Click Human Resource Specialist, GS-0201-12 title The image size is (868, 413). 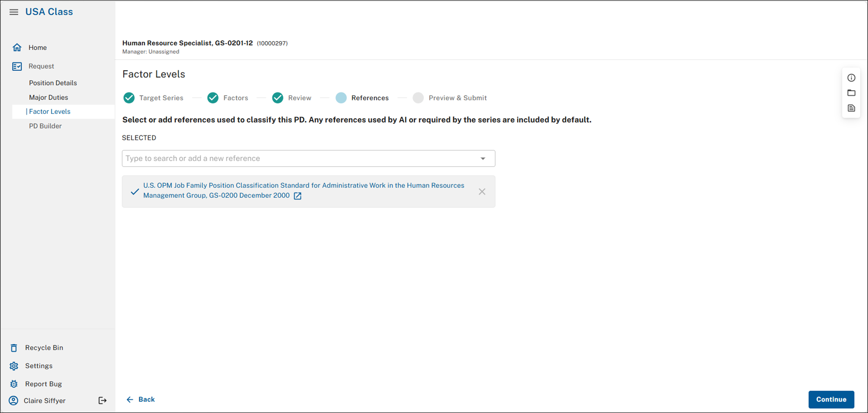pyautogui.click(x=187, y=43)
